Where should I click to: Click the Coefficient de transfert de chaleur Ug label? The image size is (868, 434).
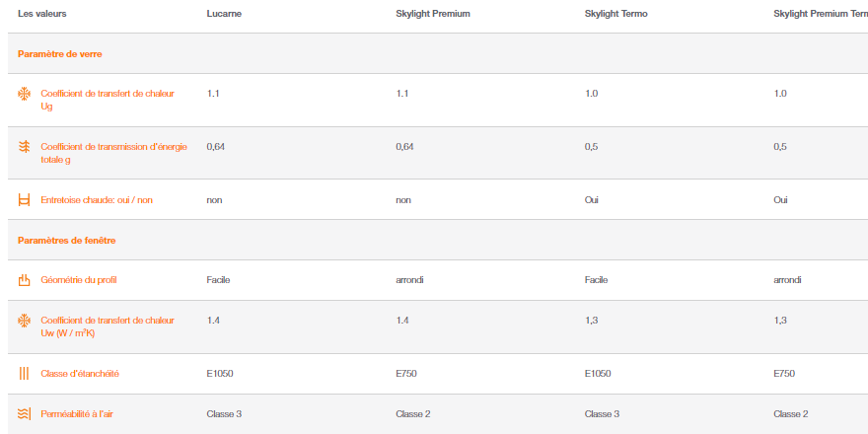point(108,101)
